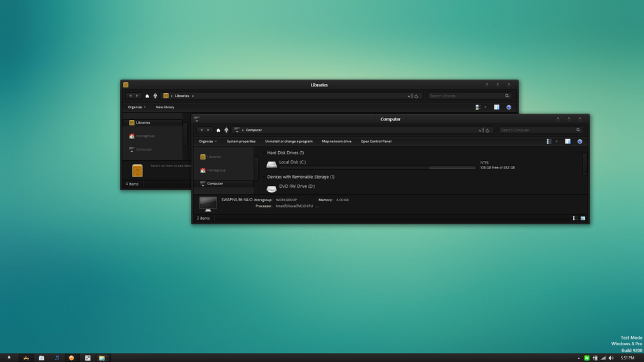This screenshot has height=362, width=644.
Task: Open File Explorer on the taskbar
Action: (102, 358)
